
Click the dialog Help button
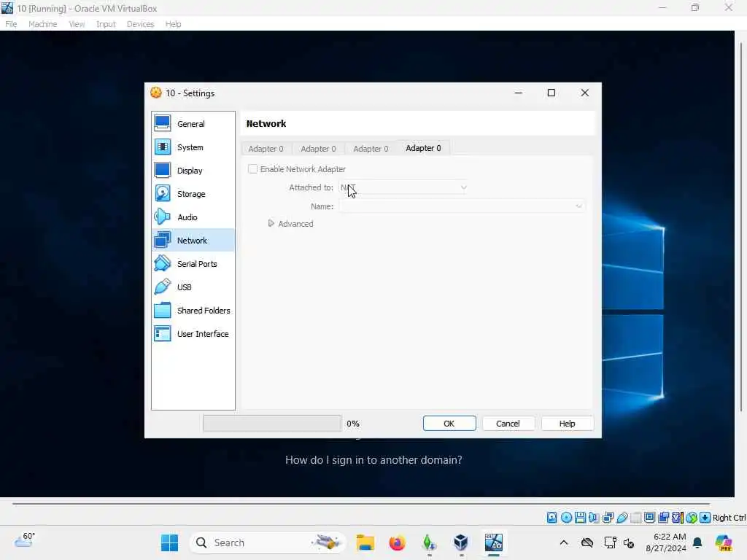(x=567, y=424)
